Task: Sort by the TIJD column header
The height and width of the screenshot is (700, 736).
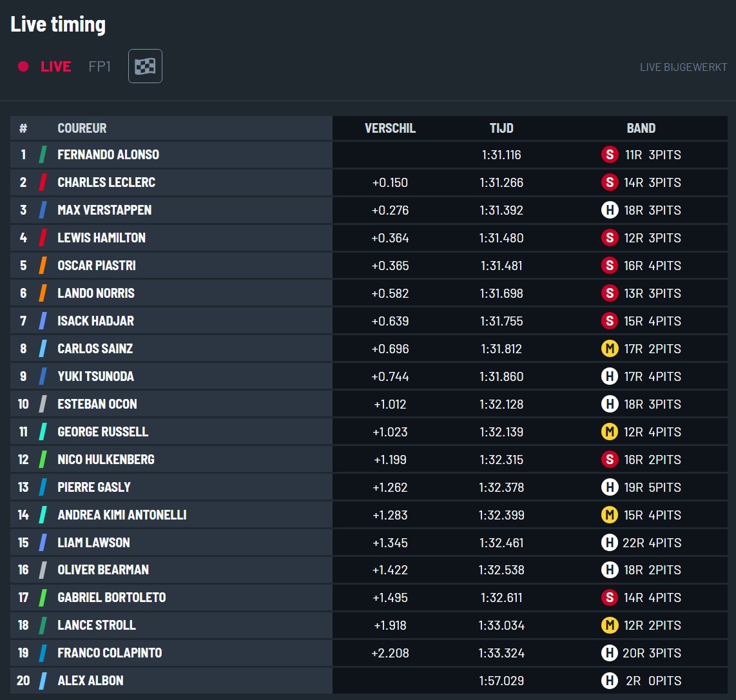Action: click(x=501, y=128)
